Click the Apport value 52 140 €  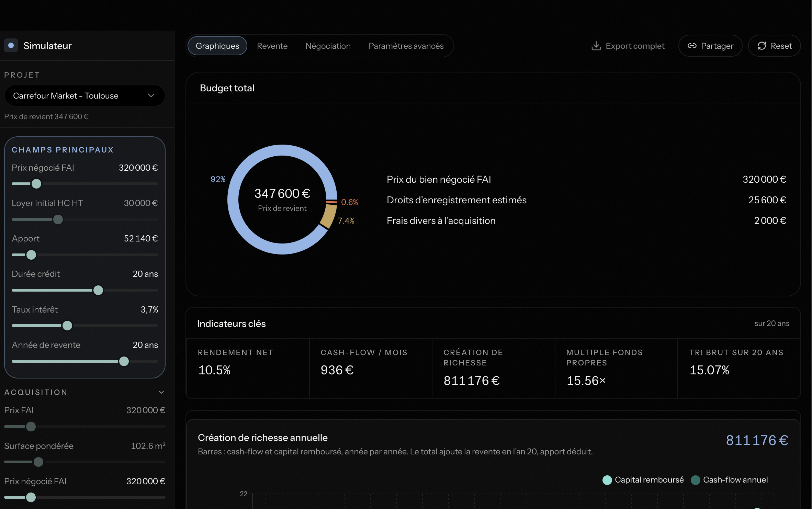coord(141,239)
